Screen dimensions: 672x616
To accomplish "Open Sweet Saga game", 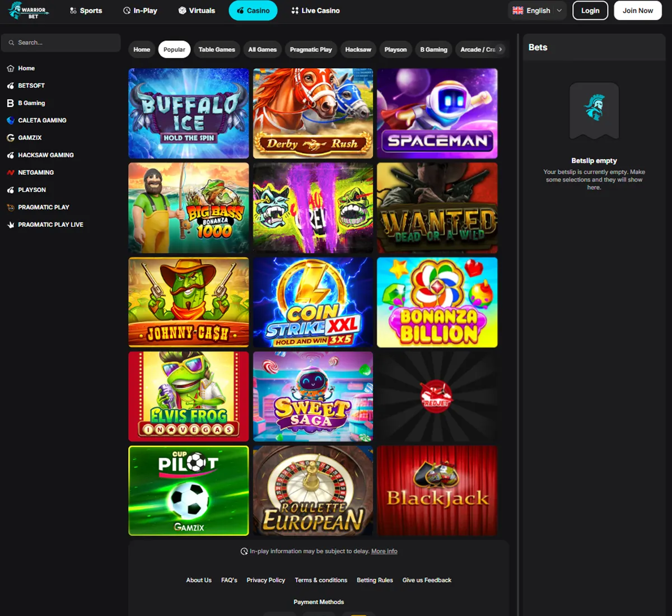I will click(313, 396).
